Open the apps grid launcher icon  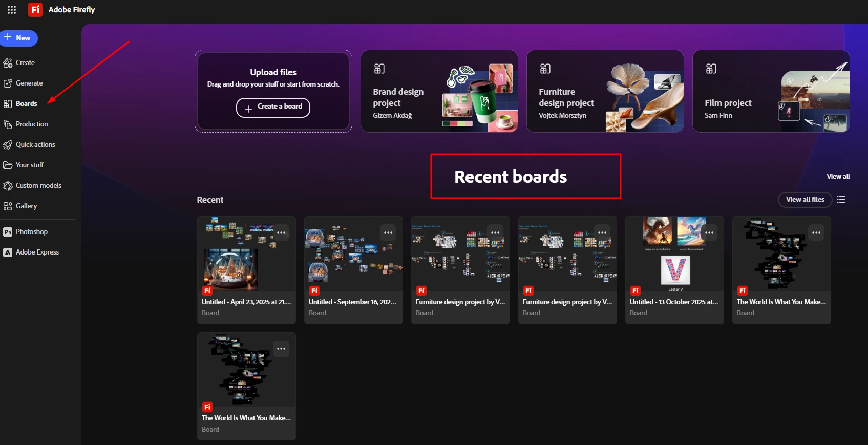12,10
